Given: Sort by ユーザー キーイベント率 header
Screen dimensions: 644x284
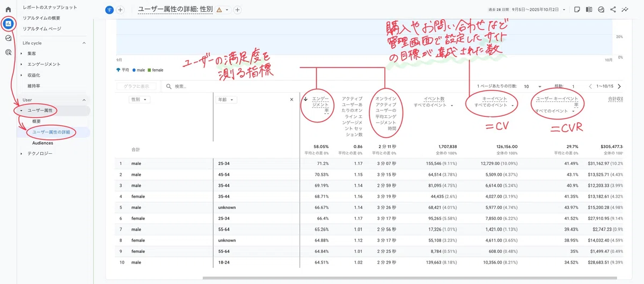Looking at the screenshot, I should click(x=557, y=102).
